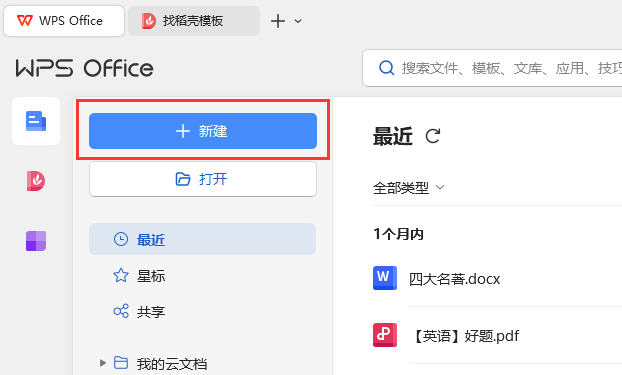This screenshot has width=622, height=375.
Task: Click the red W logo in WPS Office tab
Action: (25, 20)
